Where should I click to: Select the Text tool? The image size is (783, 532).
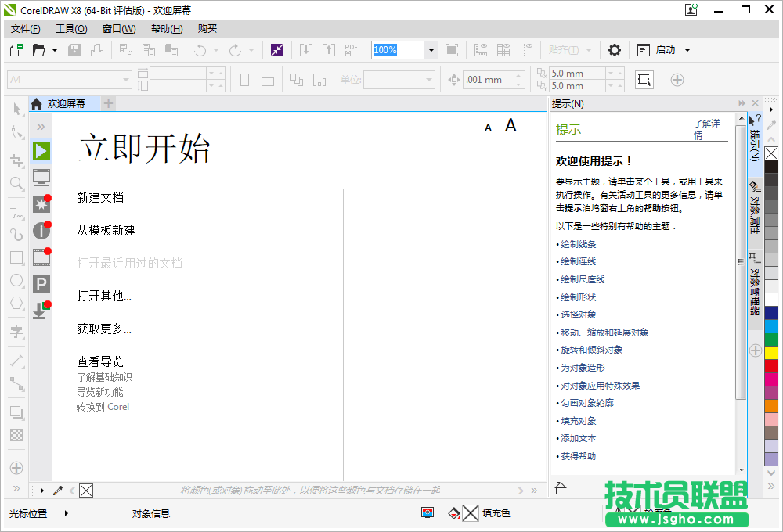point(16,332)
